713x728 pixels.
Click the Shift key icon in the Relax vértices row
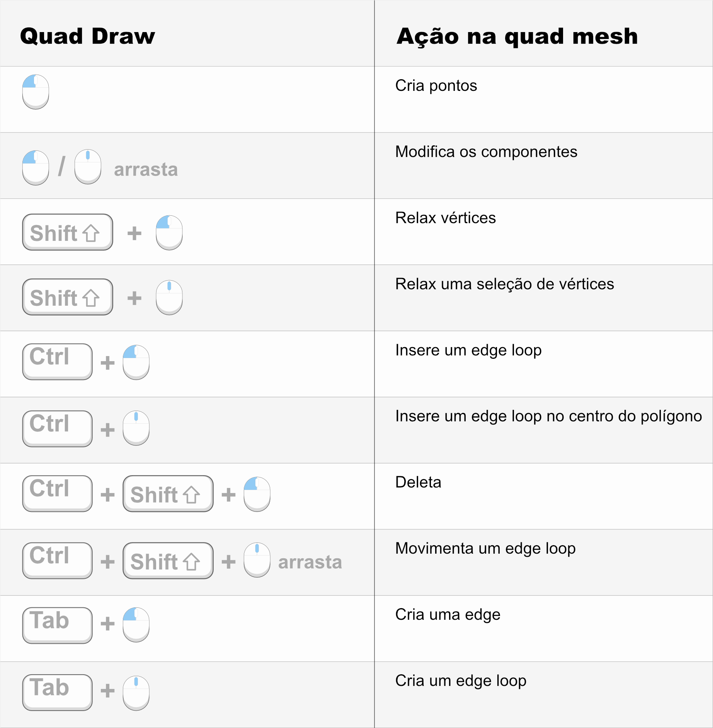coord(68,232)
